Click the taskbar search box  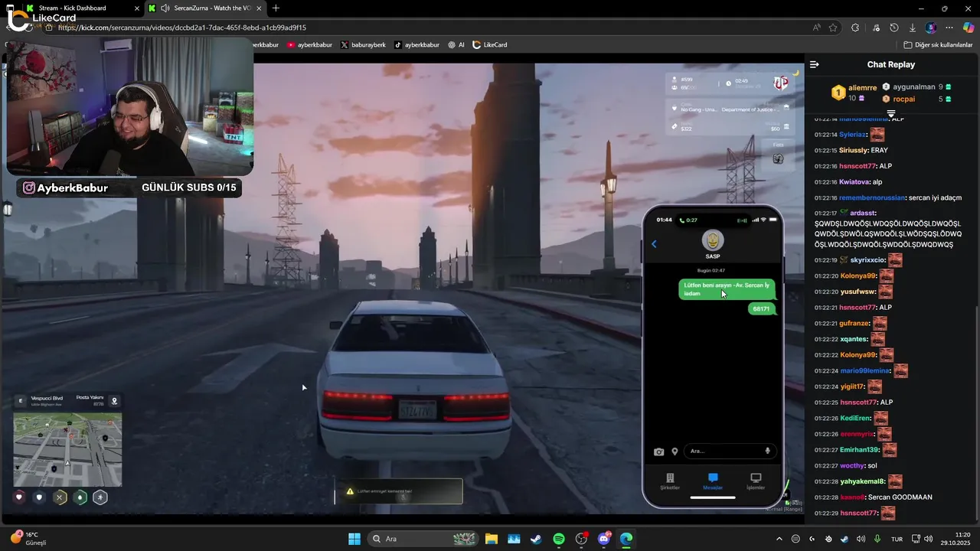click(423, 539)
